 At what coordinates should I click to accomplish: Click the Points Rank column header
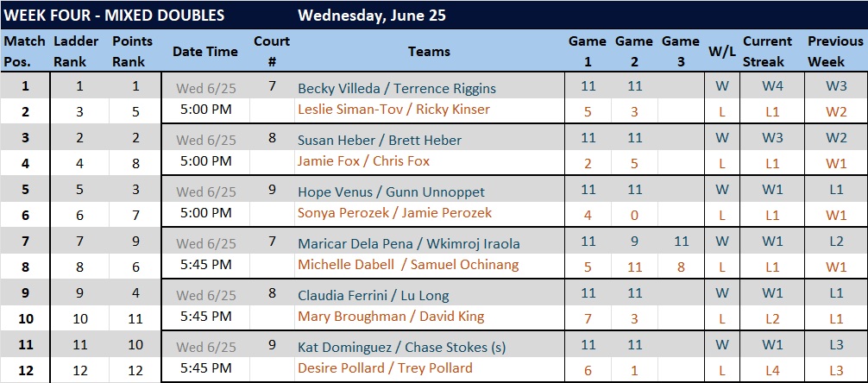[132, 52]
